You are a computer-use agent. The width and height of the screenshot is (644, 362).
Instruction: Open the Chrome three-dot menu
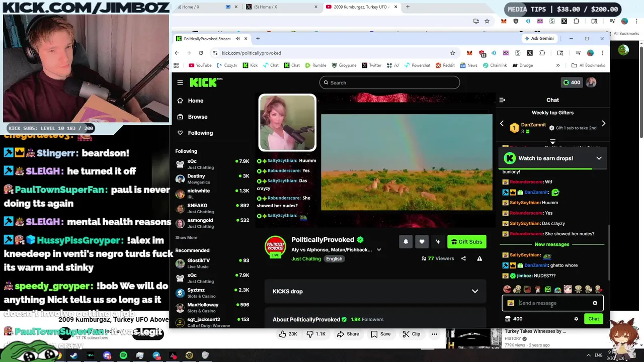pos(602,53)
